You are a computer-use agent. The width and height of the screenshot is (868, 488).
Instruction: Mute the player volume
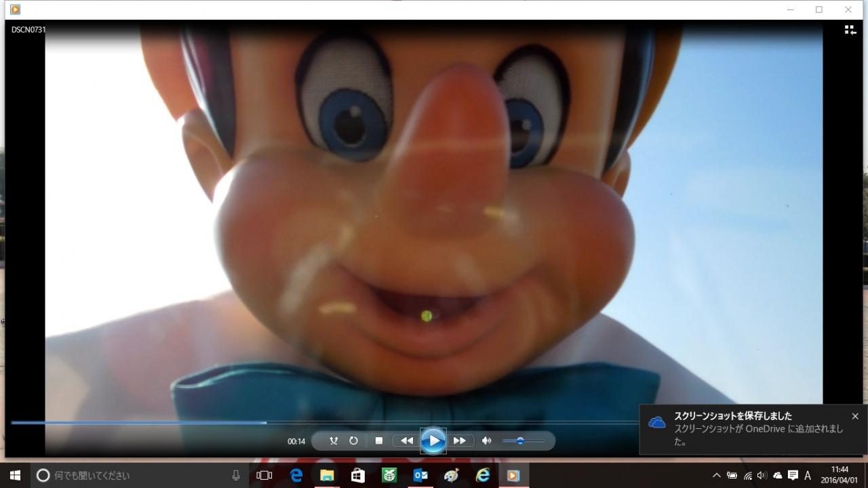click(x=486, y=441)
